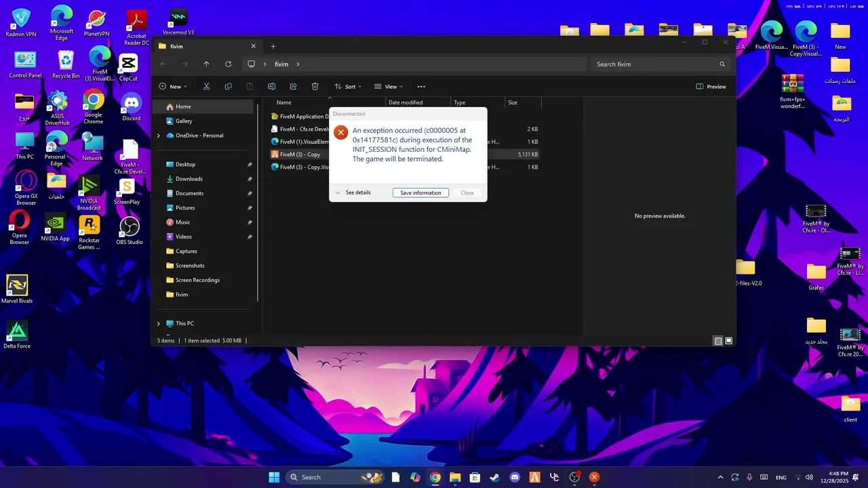Go up one folder level with Up arrow
This screenshot has height=488, width=868.
click(x=206, y=64)
